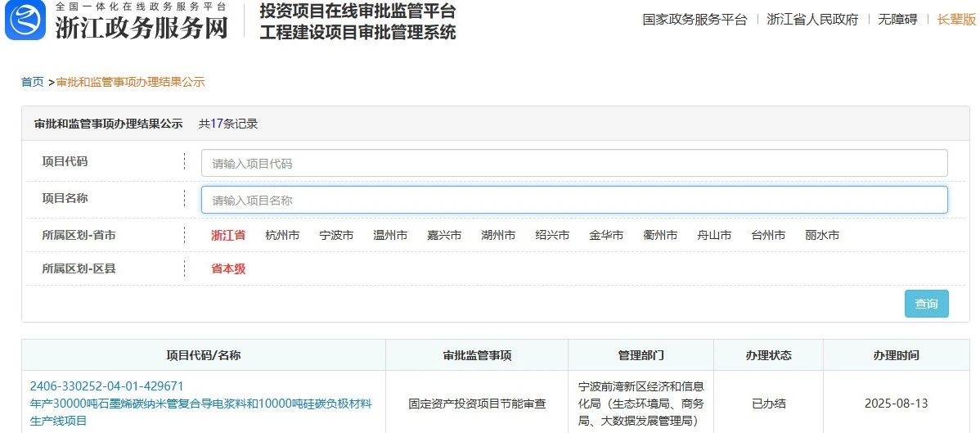Select 温州市 region filter

click(x=391, y=235)
